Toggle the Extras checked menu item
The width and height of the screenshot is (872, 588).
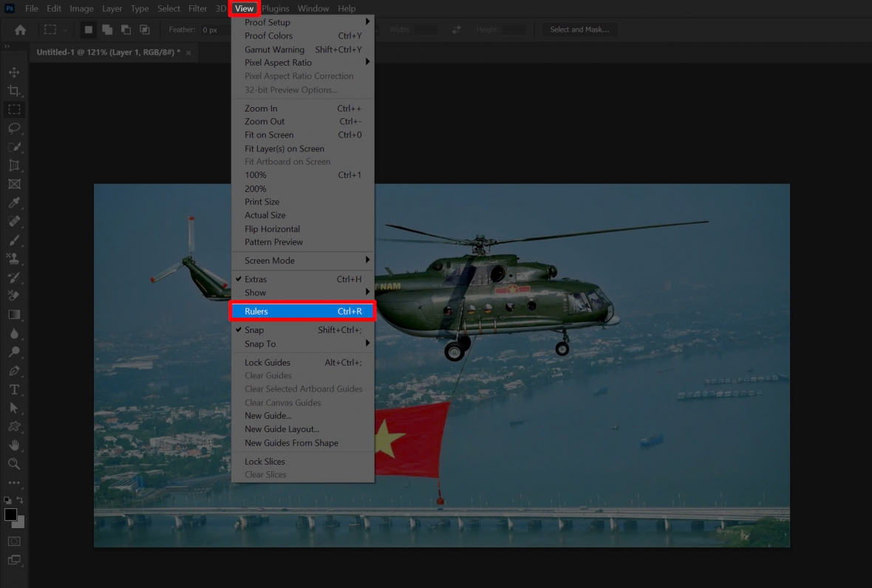(x=302, y=279)
